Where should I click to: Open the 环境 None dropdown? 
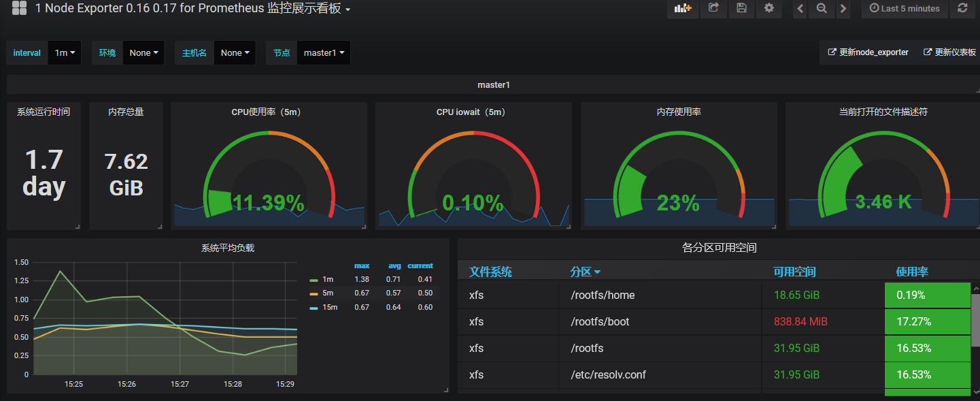tap(143, 52)
